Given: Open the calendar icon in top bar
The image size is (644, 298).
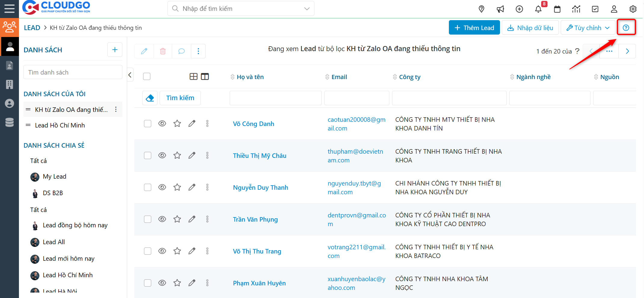Looking at the screenshot, I should 557,9.
